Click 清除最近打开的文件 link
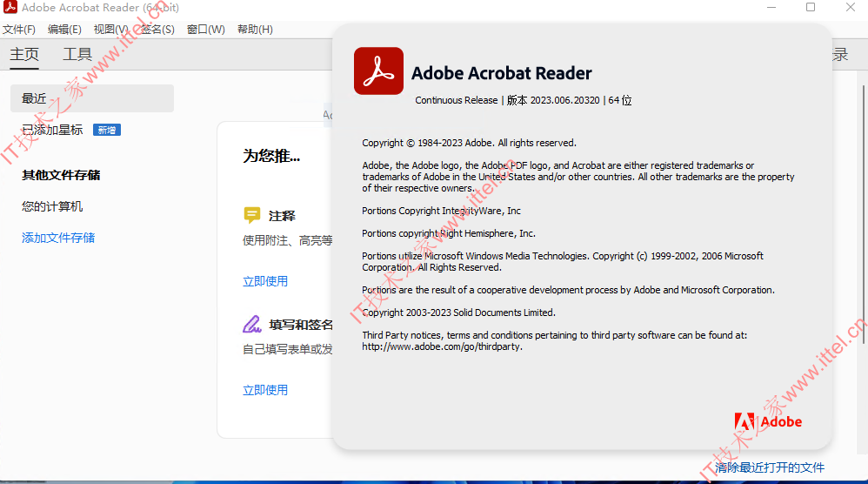This screenshot has height=484, width=868. (770, 467)
